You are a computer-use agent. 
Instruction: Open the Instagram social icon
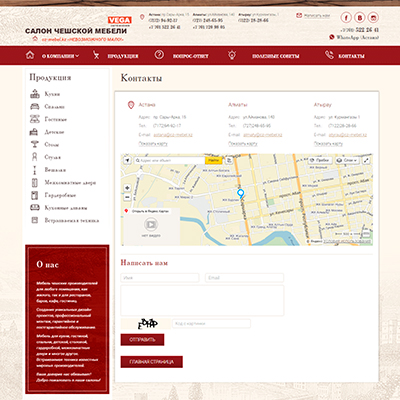coord(373,17)
